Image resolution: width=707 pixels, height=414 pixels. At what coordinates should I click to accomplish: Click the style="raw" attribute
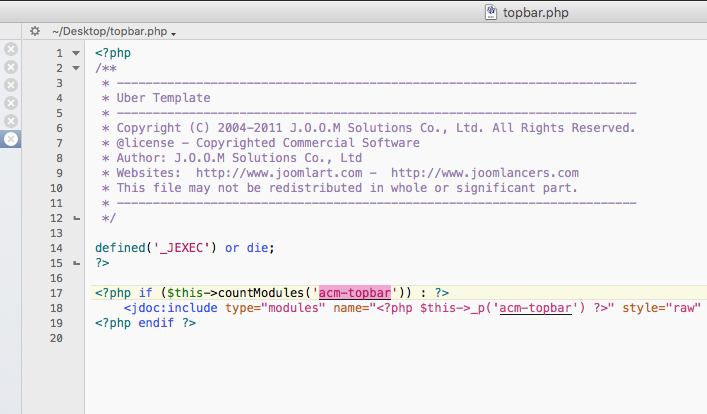(661, 308)
